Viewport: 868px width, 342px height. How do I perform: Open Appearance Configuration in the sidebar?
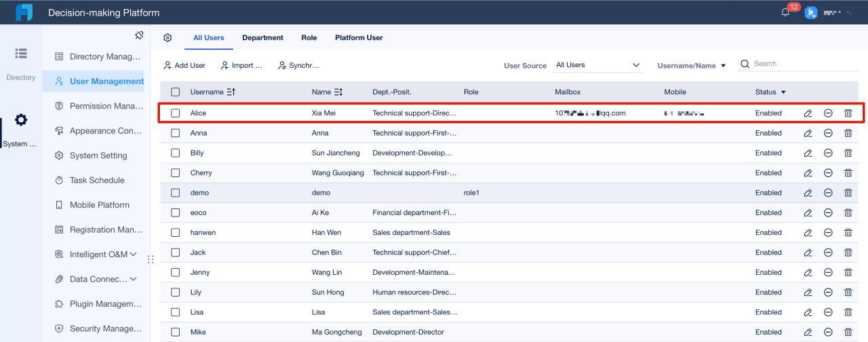[94, 131]
